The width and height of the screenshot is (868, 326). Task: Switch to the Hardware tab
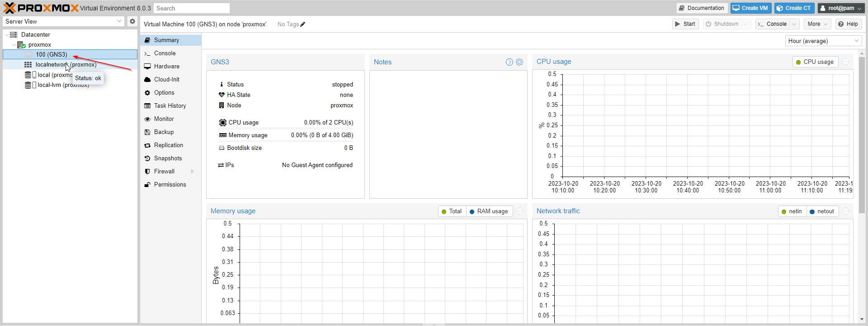coord(166,67)
